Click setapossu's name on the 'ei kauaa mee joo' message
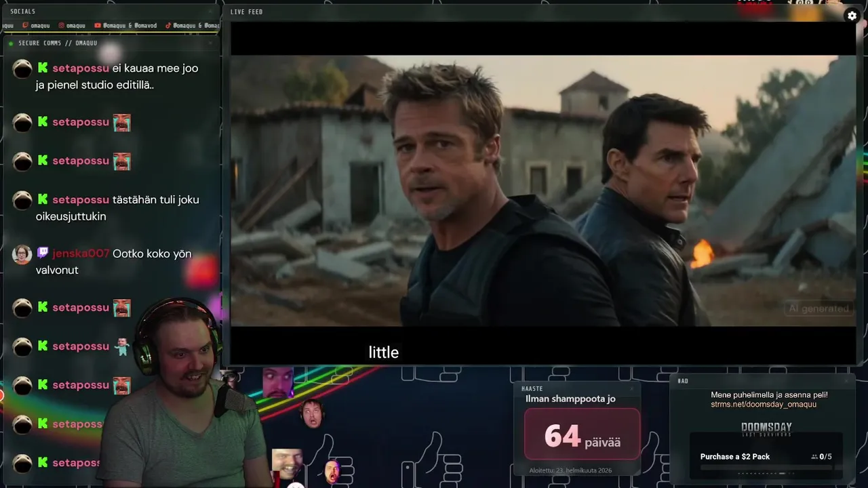Screen dimensions: 868x488 coord(81,68)
